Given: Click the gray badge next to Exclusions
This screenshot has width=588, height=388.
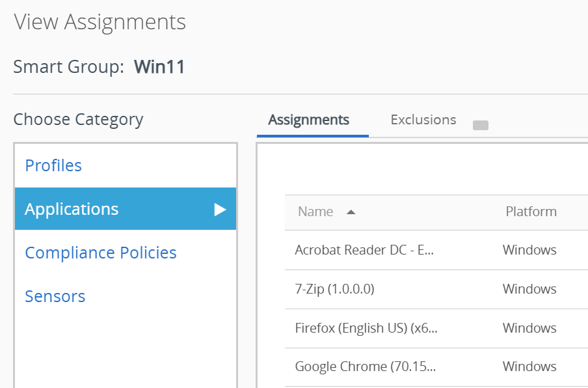Looking at the screenshot, I should [x=480, y=125].
